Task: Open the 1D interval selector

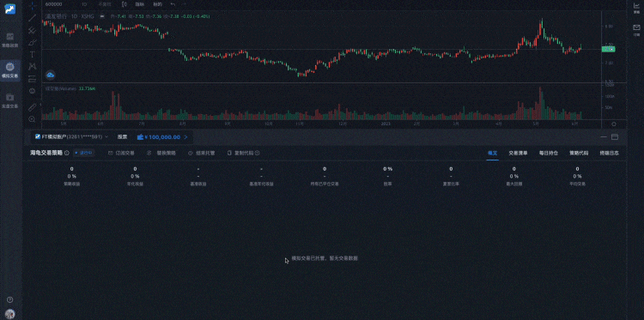Action: coord(84,4)
